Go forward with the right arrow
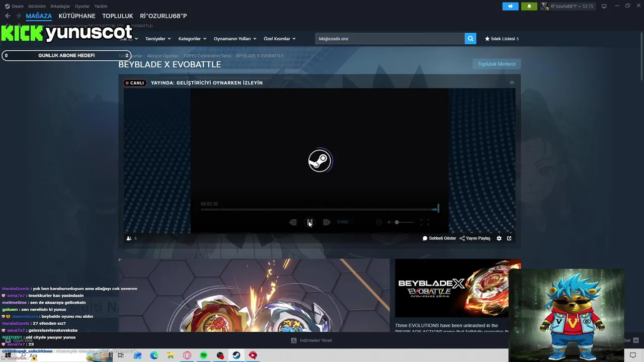The width and height of the screenshot is (644, 362). coord(18,16)
